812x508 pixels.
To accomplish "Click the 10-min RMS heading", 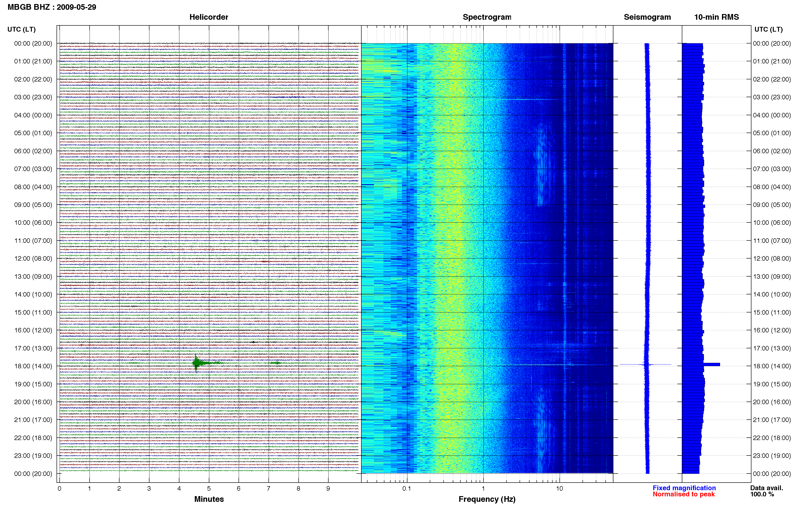I will click(x=716, y=17).
